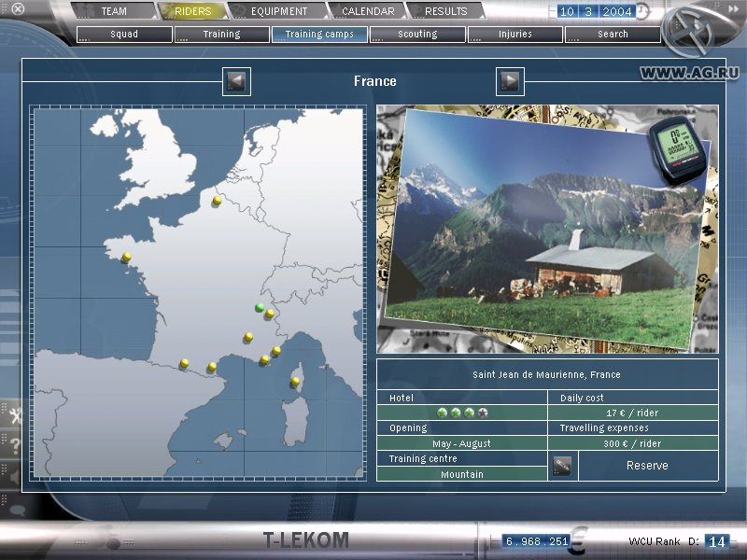Image resolution: width=747 pixels, height=560 pixels.
Task: Switch to the Injuries tab
Action: click(x=515, y=35)
